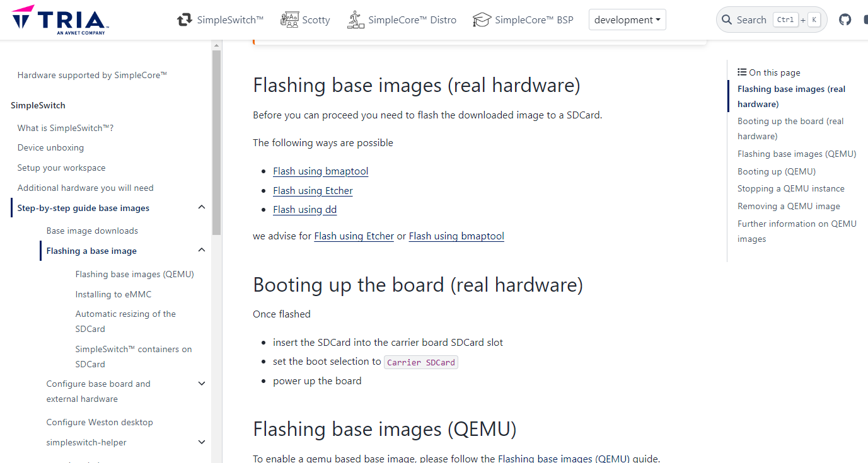Open SimpleSwitch™ containers on SDCard page
Image resolution: width=868 pixels, height=463 pixels.
(x=134, y=357)
